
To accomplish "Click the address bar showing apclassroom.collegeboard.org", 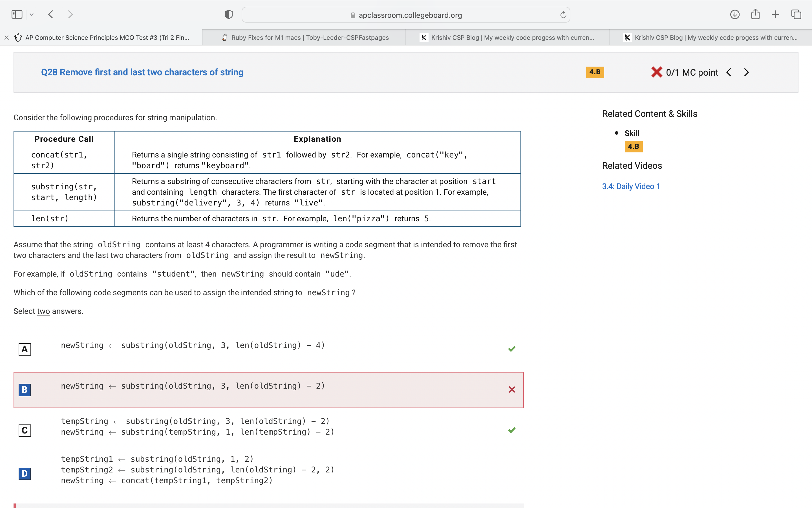I will tap(406, 15).
